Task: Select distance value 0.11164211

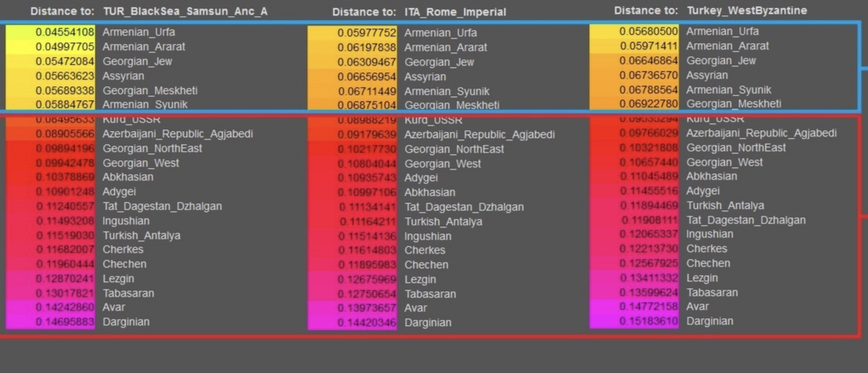Action: [x=367, y=222]
